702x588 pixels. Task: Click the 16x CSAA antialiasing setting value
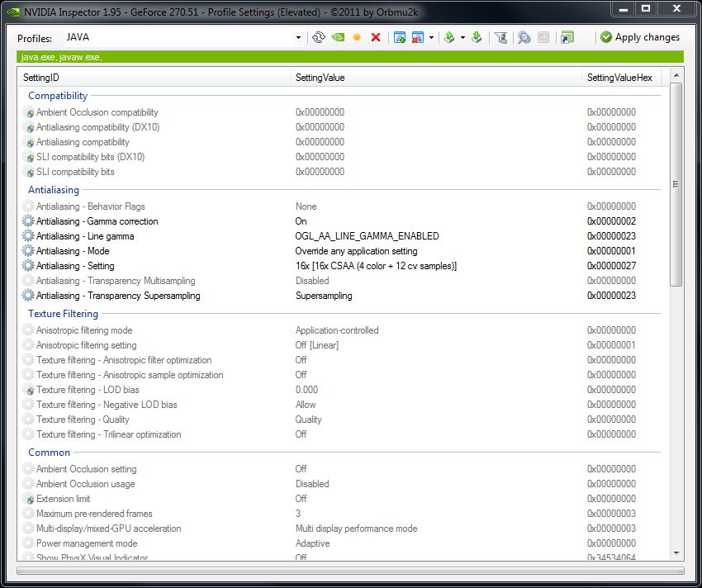tap(376, 266)
